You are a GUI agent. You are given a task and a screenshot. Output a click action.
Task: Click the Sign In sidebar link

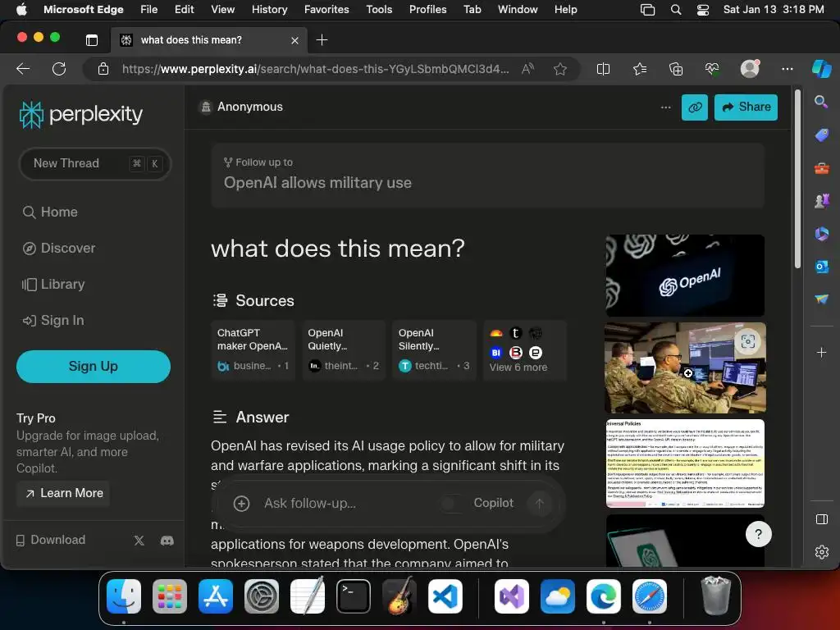click(x=53, y=321)
